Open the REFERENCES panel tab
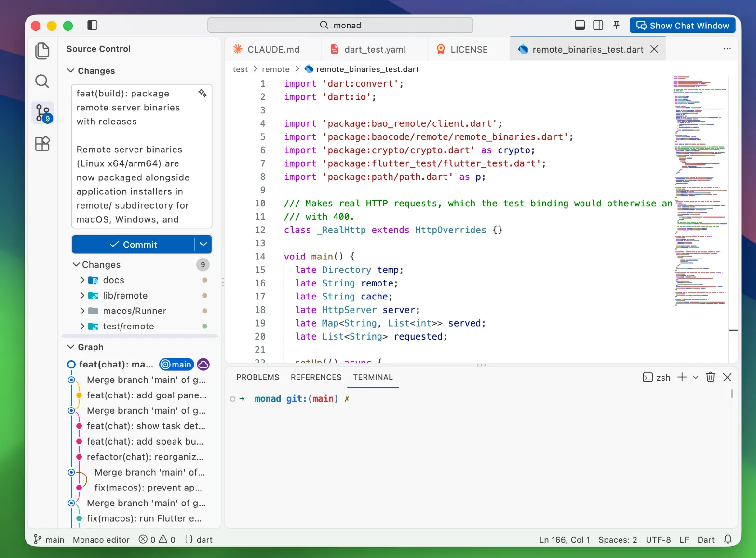This screenshot has width=756, height=558. click(316, 377)
